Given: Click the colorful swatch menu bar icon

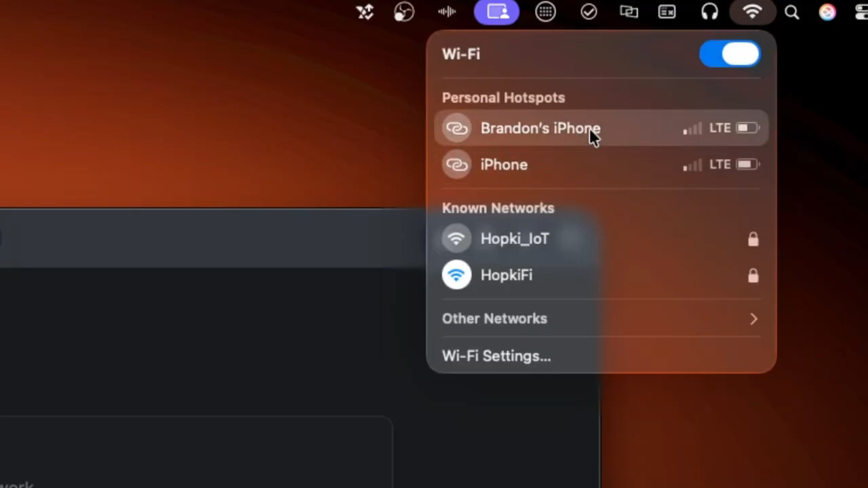Looking at the screenshot, I should [x=827, y=12].
